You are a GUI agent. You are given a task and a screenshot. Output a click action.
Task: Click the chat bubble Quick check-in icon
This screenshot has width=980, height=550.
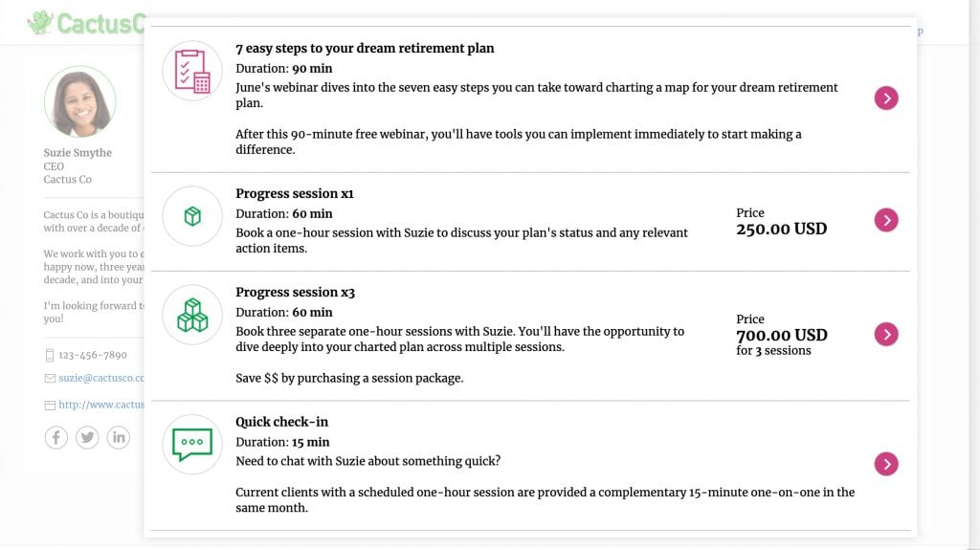192,444
